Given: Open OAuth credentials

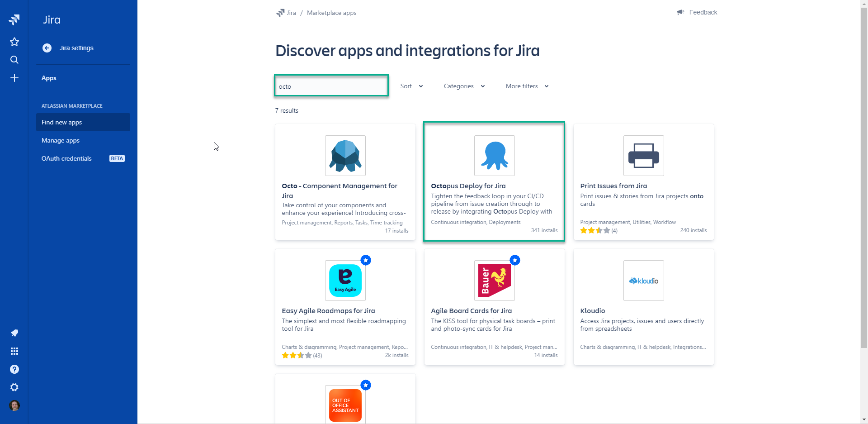Looking at the screenshot, I should click(66, 158).
